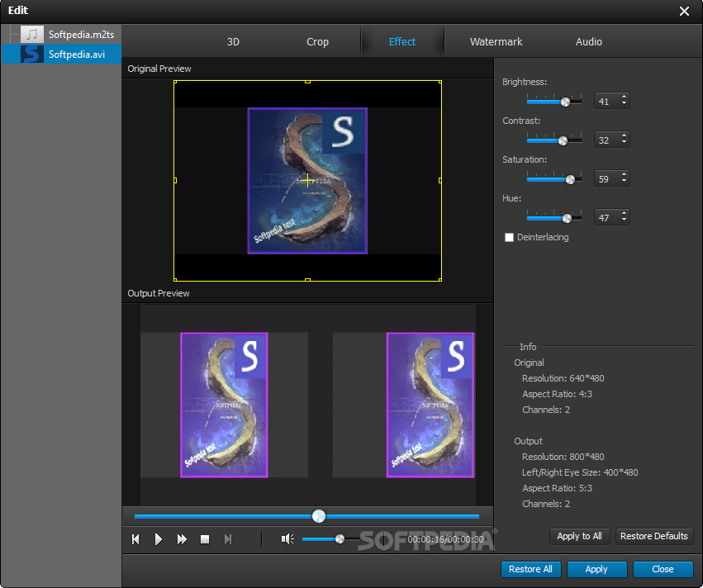The height and width of the screenshot is (588, 703).
Task: Click the Close button at the bottom
Action: (x=663, y=569)
